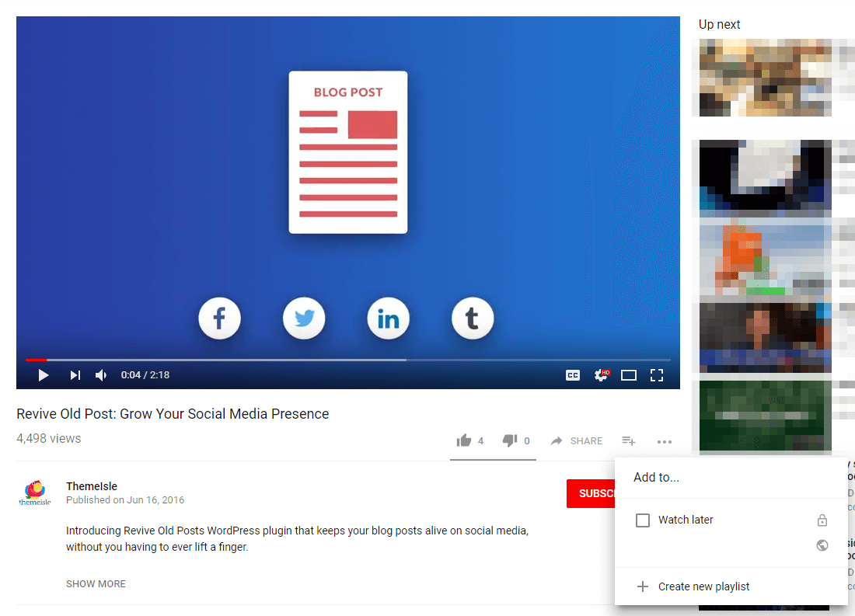This screenshot has height=616, width=855.
Task: Click the Watch later lock icon
Action: [x=822, y=520]
